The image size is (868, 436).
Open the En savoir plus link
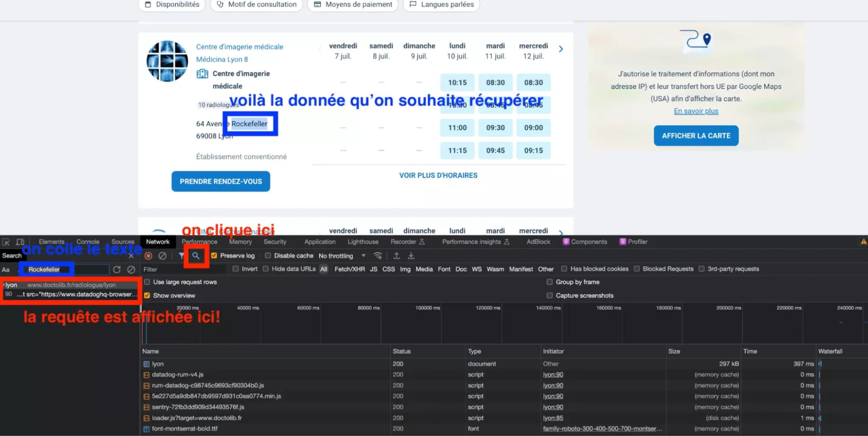click(x=695, y=111)
